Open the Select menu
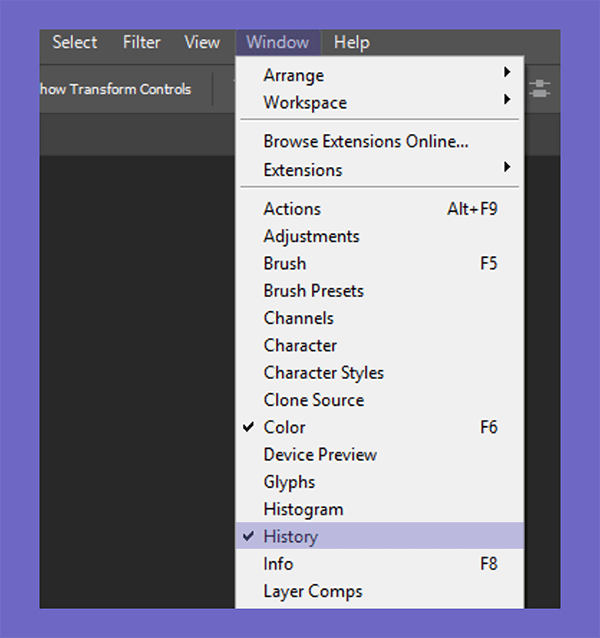 coord(75,42)
